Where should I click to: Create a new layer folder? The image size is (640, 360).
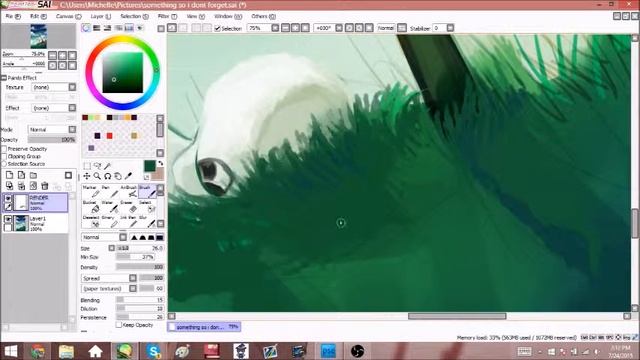pyautogui.click(x=33, y=175)
